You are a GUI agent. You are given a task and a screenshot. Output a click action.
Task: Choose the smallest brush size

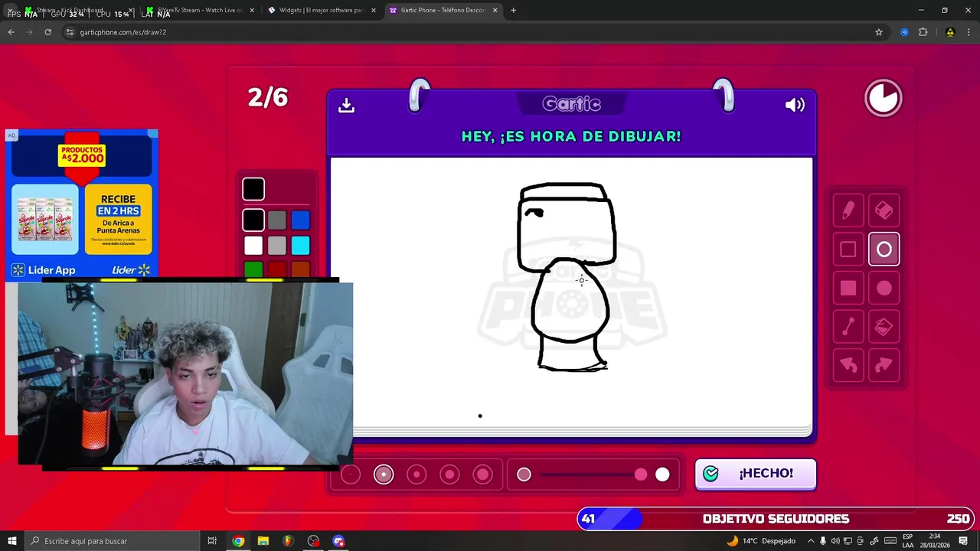(x=351, y=474)
